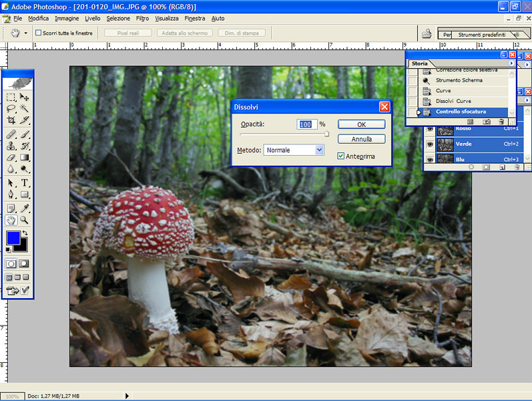Select the Rectangular Marquee tool
This screenshot has height=401, width=532.
pos(11,97)
